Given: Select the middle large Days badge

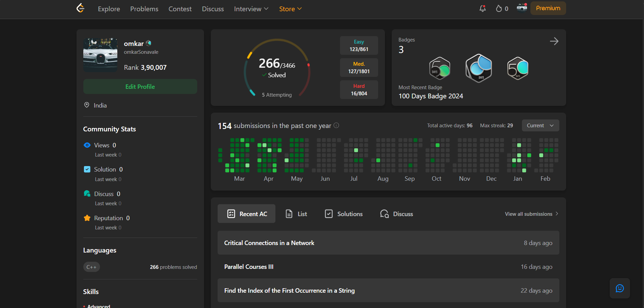Looking at the screenshot, I should pos(479,68).
